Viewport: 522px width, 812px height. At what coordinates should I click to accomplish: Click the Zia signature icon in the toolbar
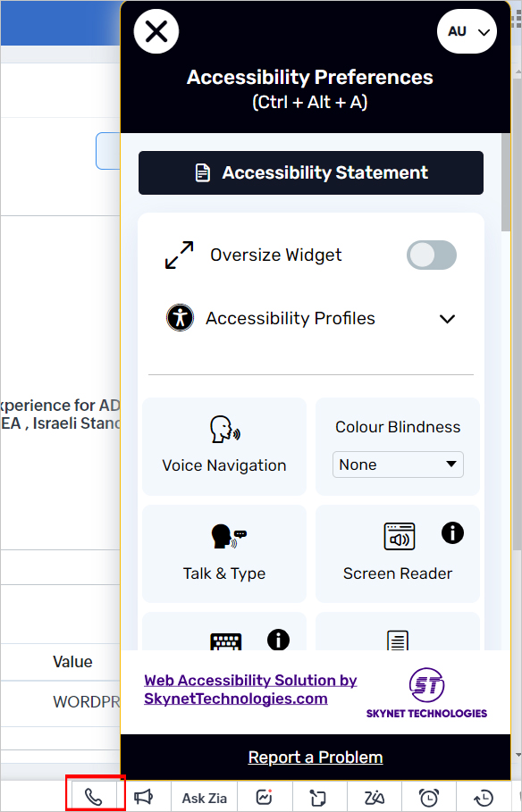click(375, 797)
